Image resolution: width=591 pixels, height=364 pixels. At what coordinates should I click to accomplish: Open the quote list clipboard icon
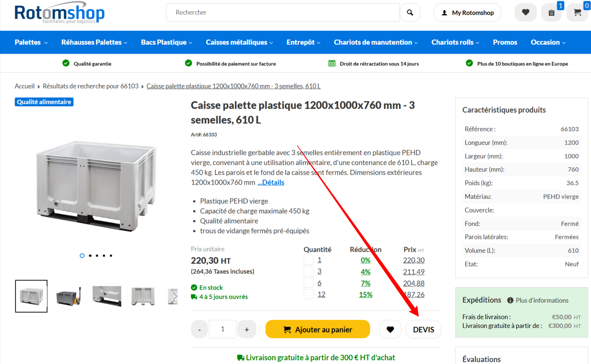(x=551, y=13)
